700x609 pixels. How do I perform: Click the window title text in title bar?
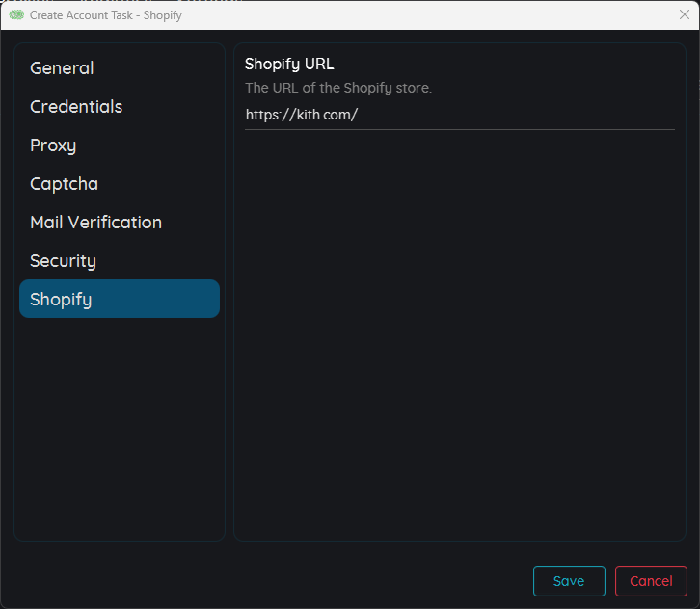point(106,15)
